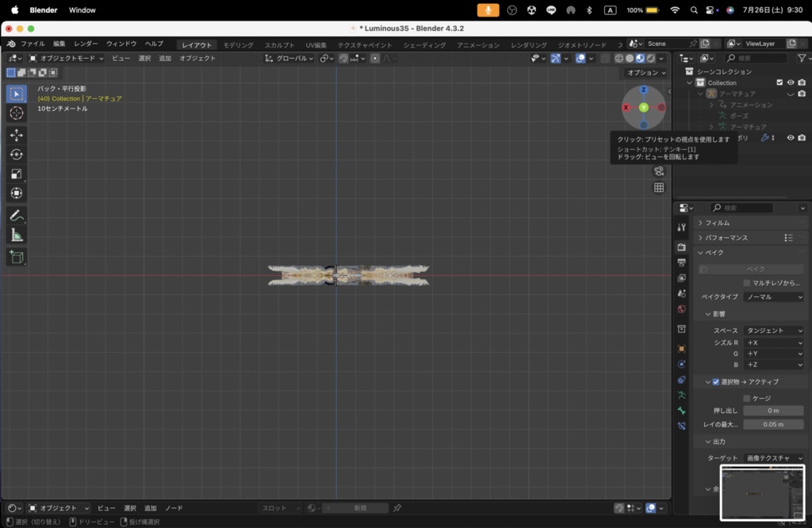Enable the マルチレゾから checkbox
The width and height of the screenshot is (812, 528).
click(747, 283)
